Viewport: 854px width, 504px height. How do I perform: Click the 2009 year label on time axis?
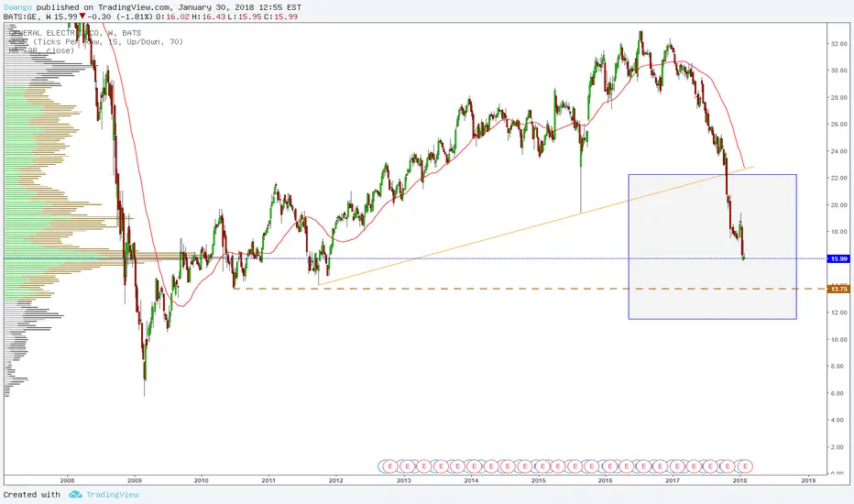135,480
